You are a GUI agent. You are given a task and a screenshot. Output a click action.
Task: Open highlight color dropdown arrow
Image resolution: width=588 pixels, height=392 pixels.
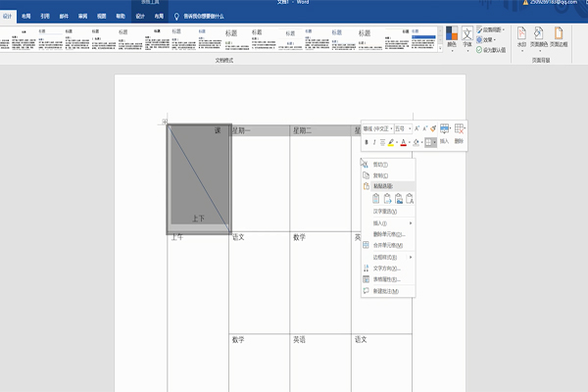point(397,142)
